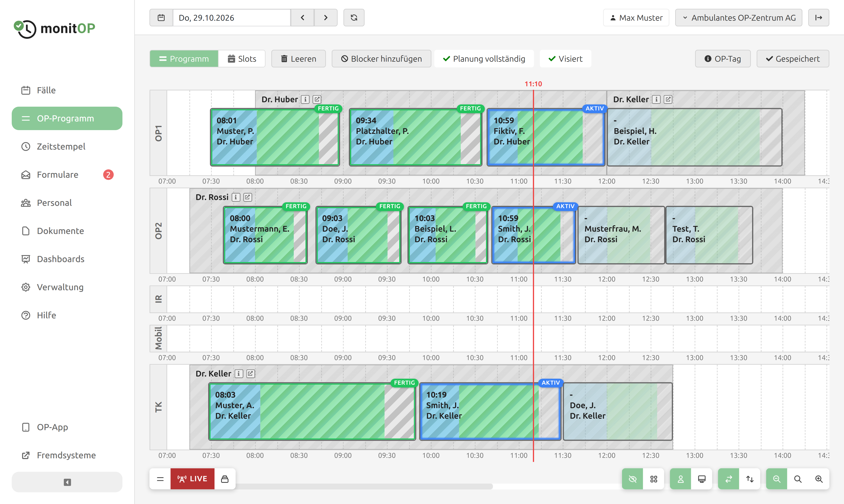Collapse the sidebar with arrow button
The width and height of the screenshot is (844, 504).
[67, 482]
